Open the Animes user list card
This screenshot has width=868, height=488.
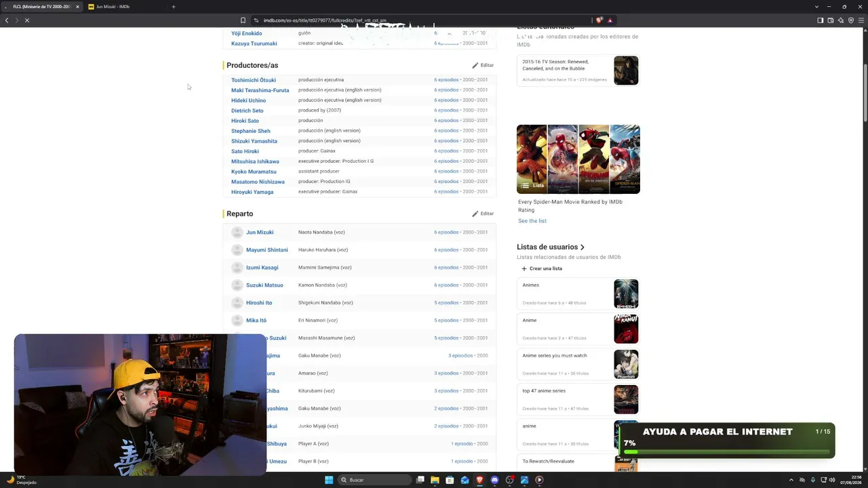[578, 294]
